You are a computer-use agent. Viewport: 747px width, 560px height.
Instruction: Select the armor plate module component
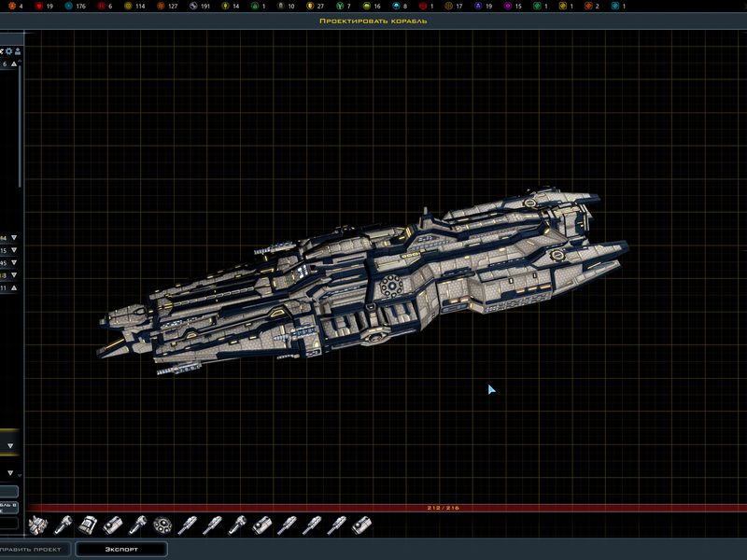tap(88, 525)
